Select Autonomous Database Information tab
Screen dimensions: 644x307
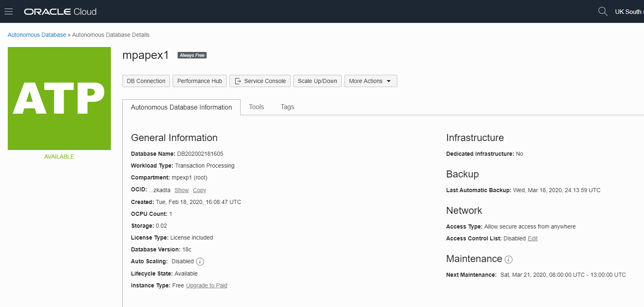[x=181, y=107]
